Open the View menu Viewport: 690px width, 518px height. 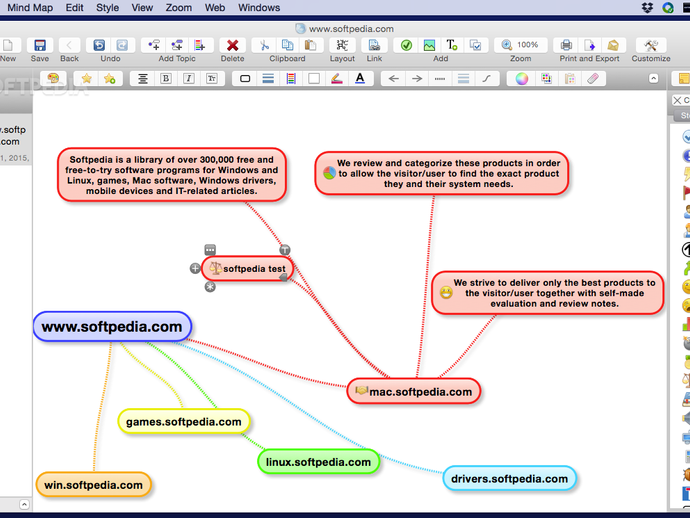click(x=142, y=7)
